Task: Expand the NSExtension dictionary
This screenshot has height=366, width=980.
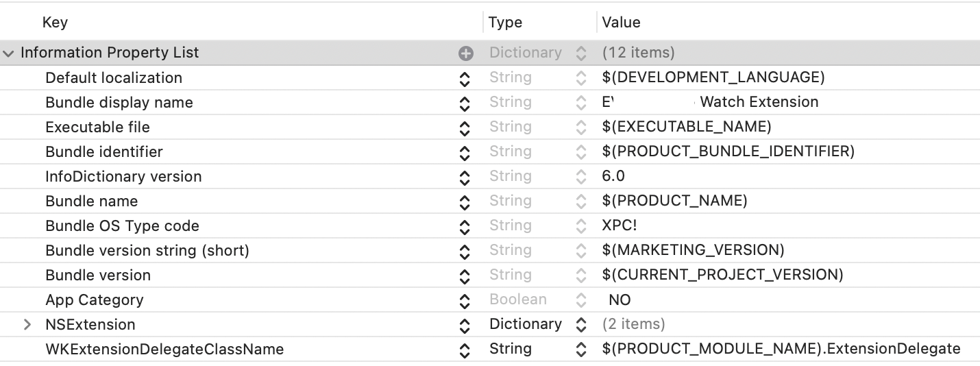Action: [x=28, y=324]
